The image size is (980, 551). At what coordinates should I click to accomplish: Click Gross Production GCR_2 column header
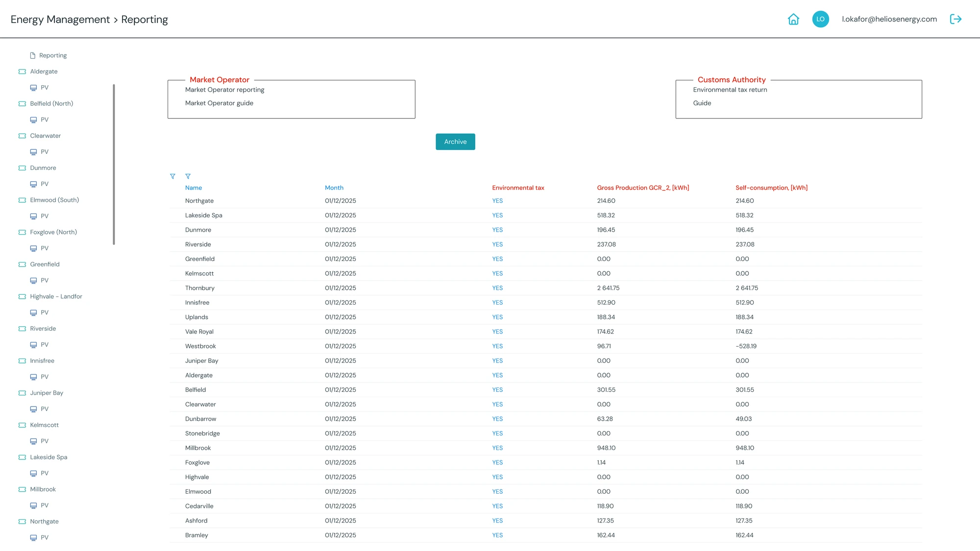click(x=643, y=188)
